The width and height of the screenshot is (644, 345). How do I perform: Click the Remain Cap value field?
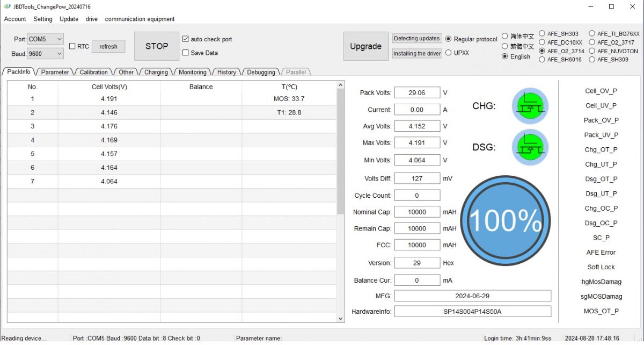[417, 228]
